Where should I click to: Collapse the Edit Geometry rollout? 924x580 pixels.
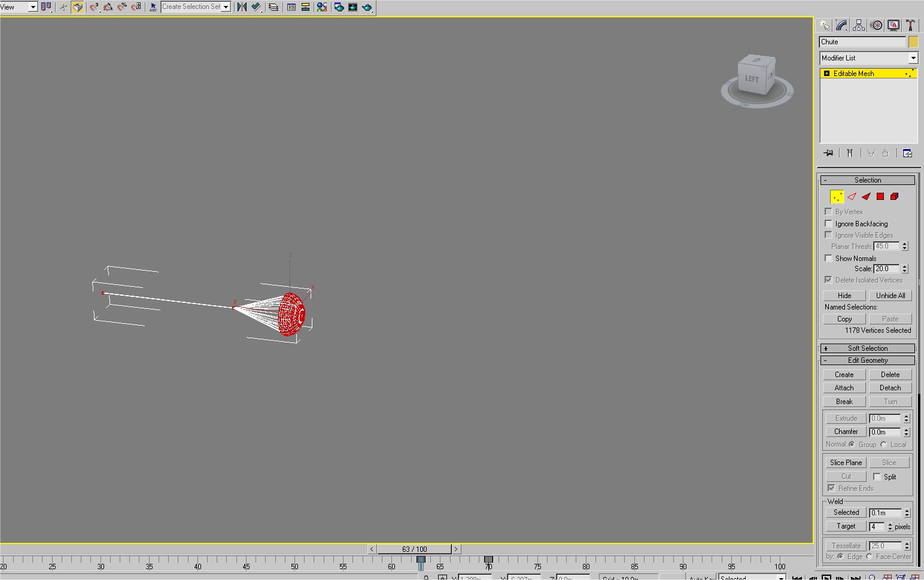pos(868,360)
